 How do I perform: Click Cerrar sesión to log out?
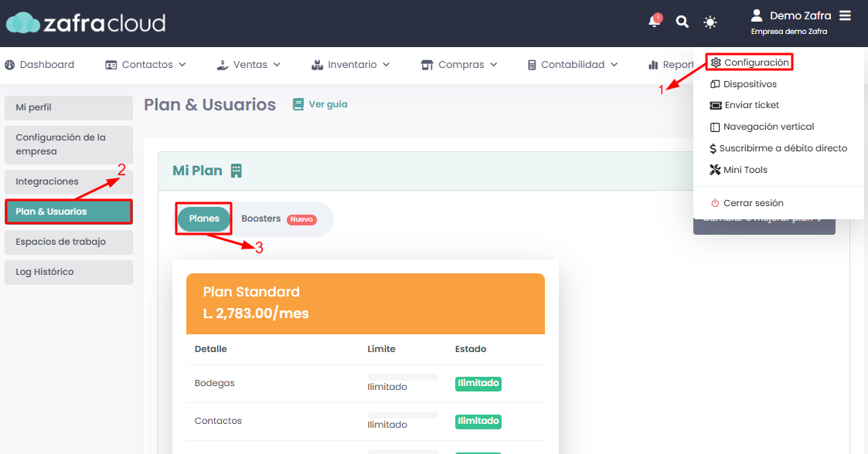tap(747, 203)
